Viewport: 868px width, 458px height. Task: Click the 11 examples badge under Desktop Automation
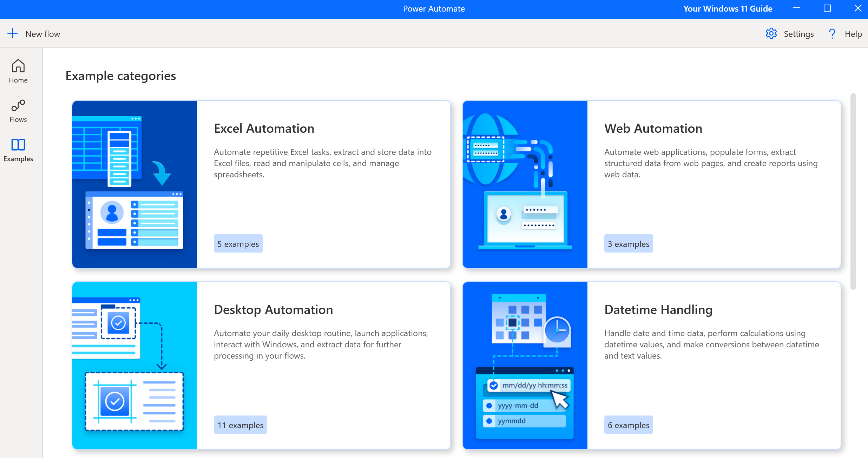tap(240, 425)
